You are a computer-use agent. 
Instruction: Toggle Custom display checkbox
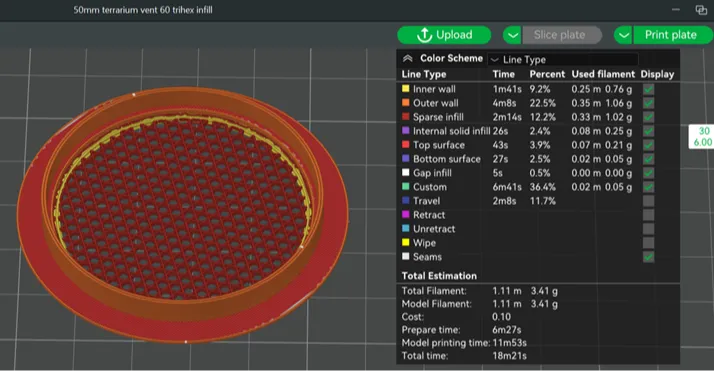tap(648, 187)
